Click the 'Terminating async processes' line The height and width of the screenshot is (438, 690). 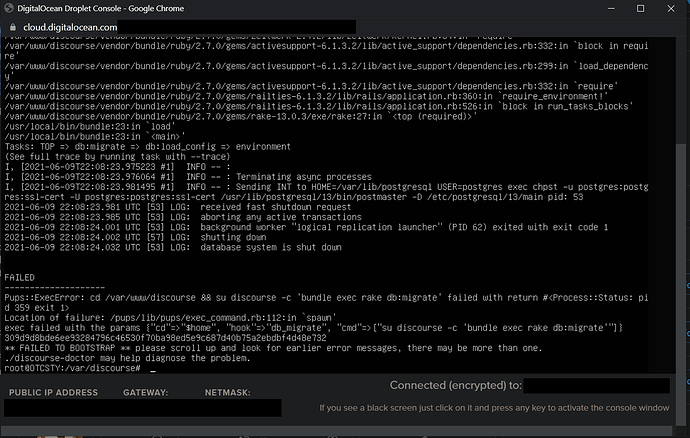188,177
